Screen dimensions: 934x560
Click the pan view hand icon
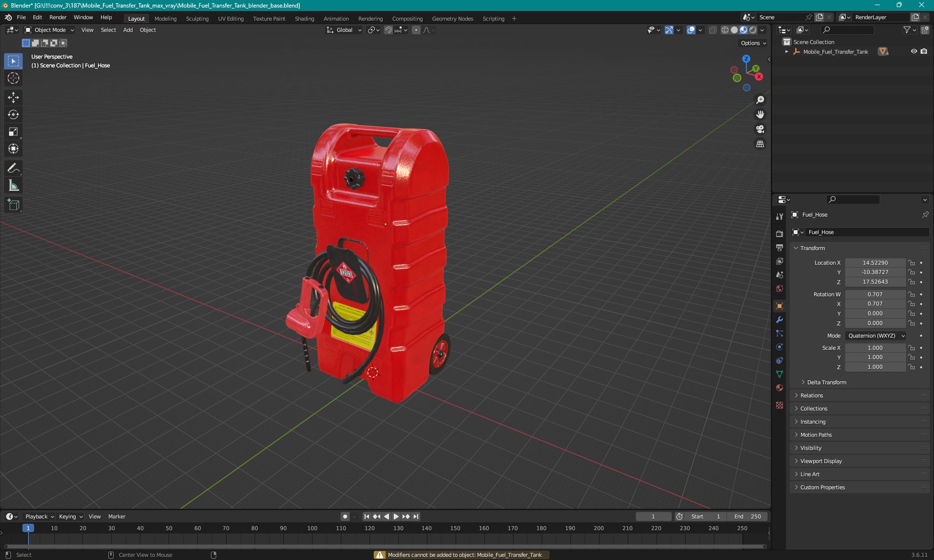[760, 115]
